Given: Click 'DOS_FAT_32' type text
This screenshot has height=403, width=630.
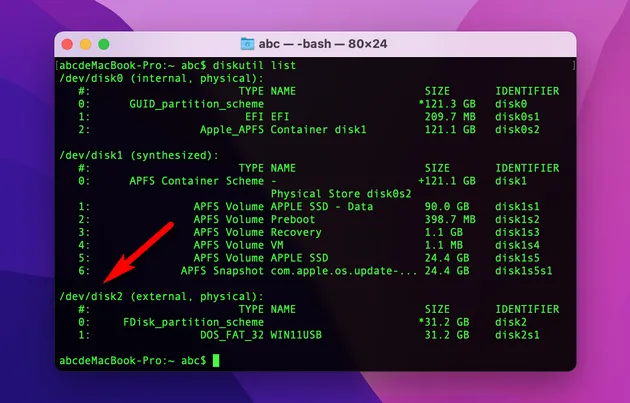Looking at the screenshot, I should click(x=232, y=335).
